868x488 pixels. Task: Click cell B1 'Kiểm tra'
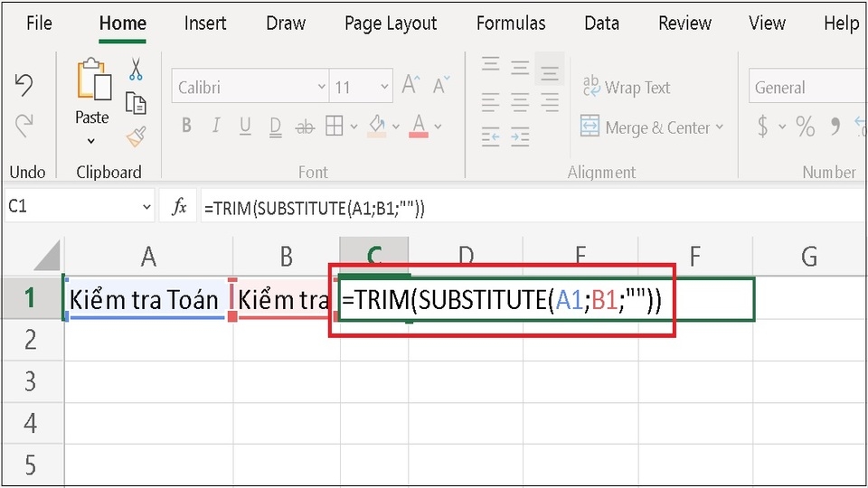click(285, 299)
